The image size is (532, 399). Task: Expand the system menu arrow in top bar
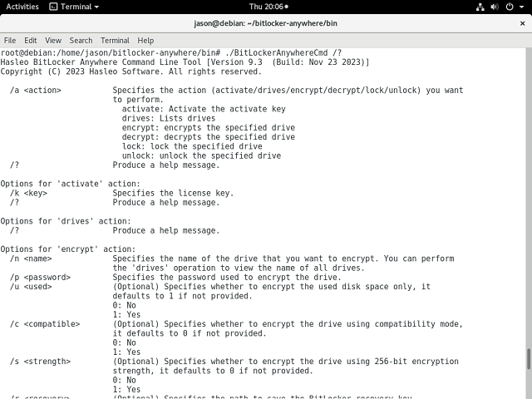pos(521,7)
